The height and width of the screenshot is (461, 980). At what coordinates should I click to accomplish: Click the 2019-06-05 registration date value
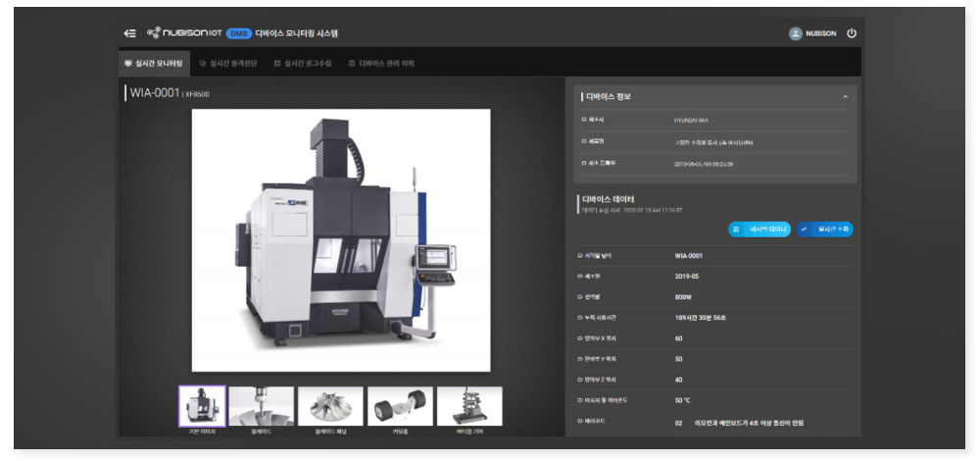[x=704, y=164]
